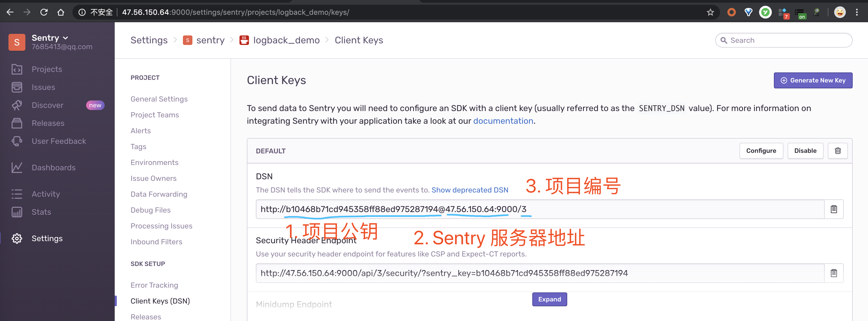
Task: Click the User Feedback icon in sidebar
Action: (x=17, y=141)
